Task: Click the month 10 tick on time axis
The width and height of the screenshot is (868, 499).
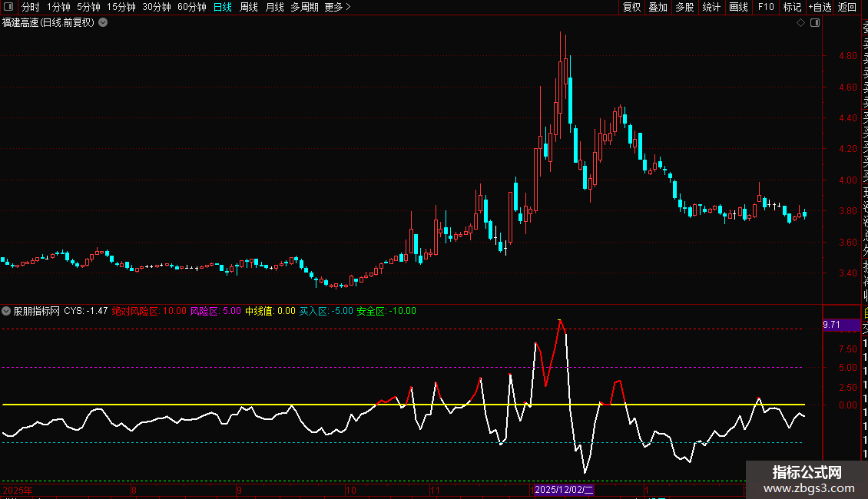Action: [x=351, y=490]
